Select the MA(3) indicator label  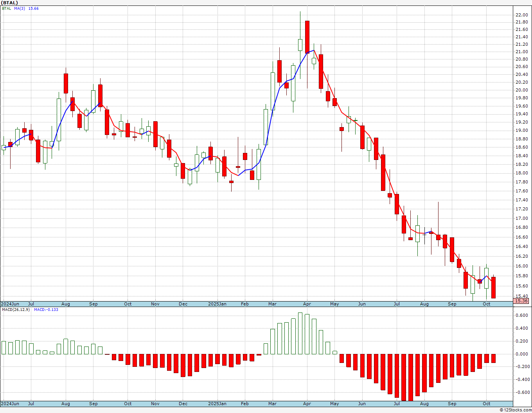click(20, 9)
